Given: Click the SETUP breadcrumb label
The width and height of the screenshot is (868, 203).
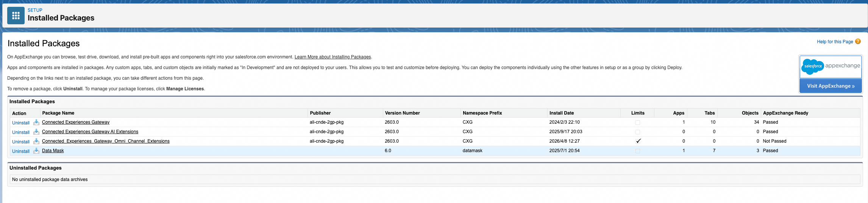Looking at the screenshot, I should click(x=35, y=10).
